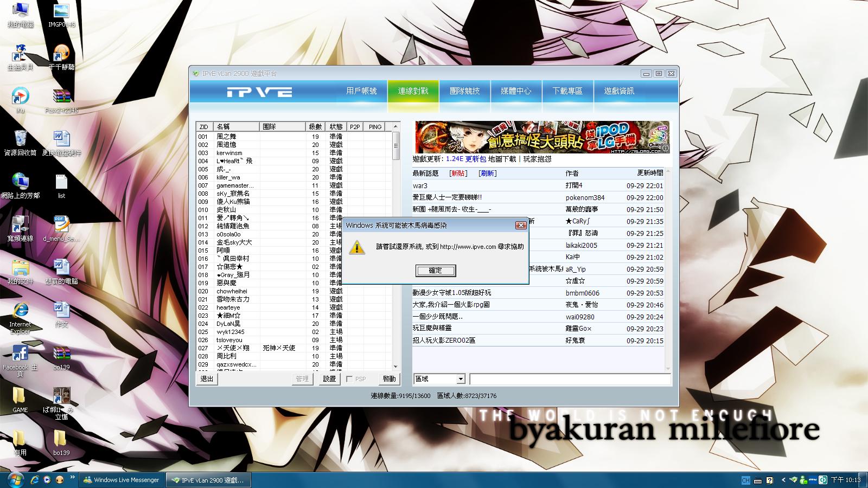868x488 pixels.
Task: Open the iKu shortcut icon
Action: 20,100
